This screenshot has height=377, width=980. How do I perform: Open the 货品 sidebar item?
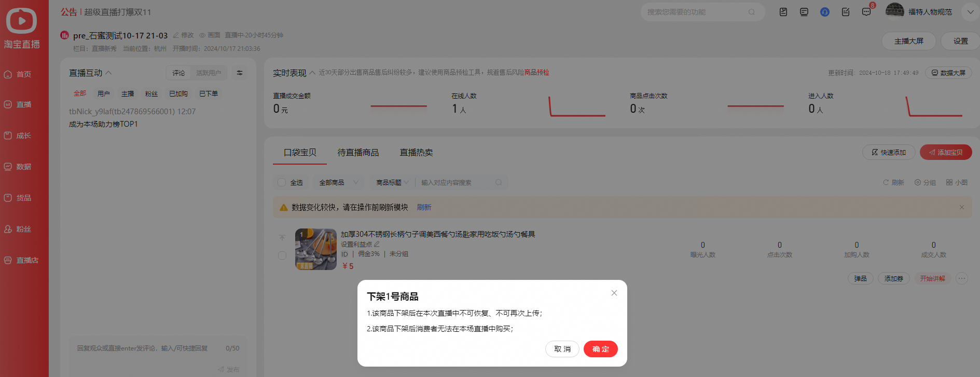pyautogui.click(x=18, y=198)
